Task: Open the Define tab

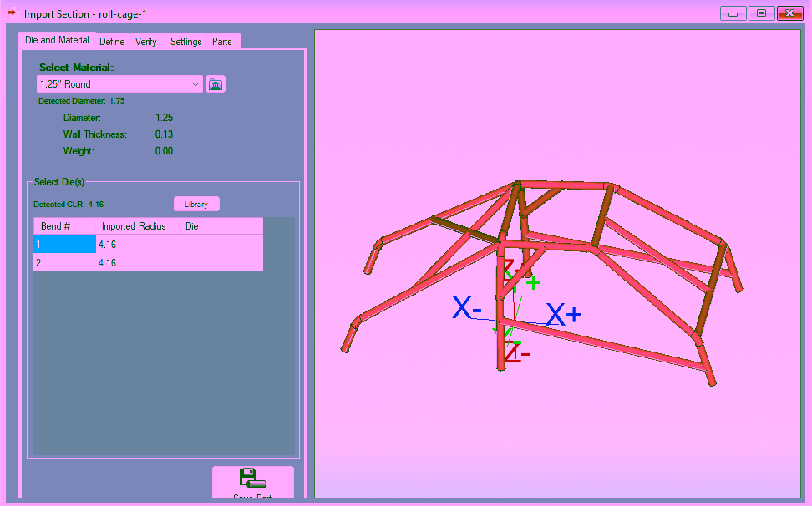Action: [112, 42]
